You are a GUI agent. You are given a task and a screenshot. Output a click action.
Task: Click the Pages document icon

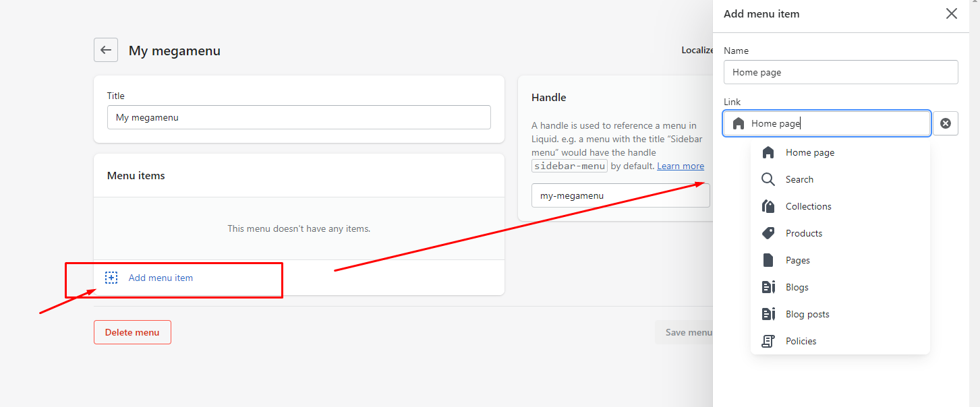(x=768, y=261)
